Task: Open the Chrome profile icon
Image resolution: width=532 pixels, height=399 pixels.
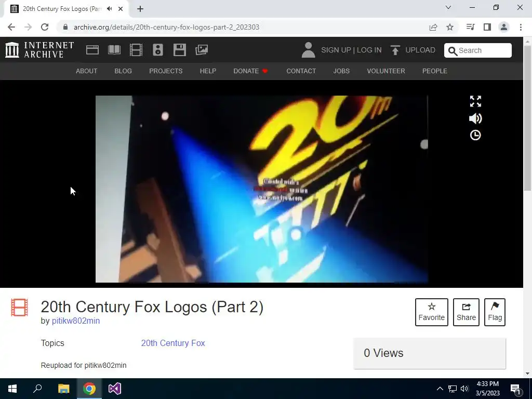Action: 504,27
